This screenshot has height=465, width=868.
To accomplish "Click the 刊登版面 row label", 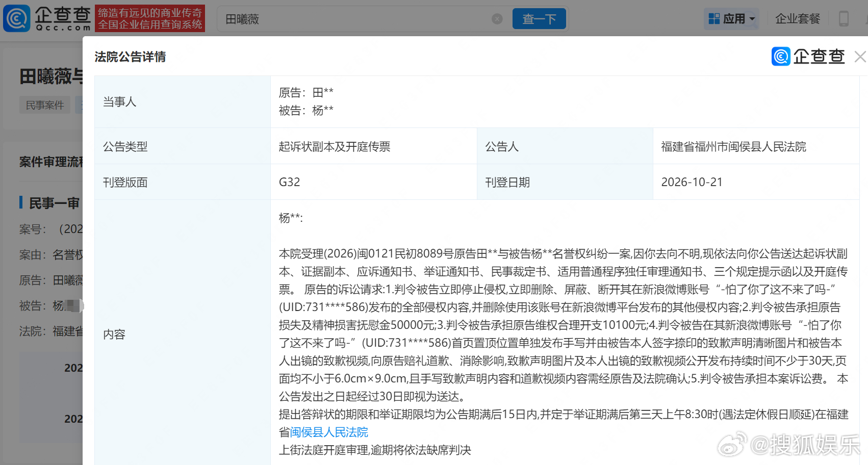I will (x=125, y=182).
